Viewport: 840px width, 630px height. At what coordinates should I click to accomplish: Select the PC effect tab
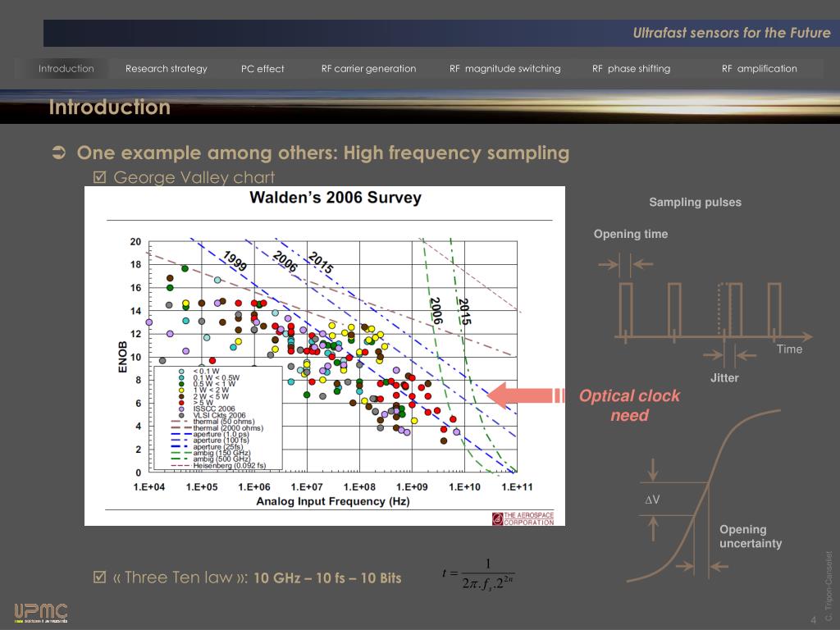(x=262, y=69)
